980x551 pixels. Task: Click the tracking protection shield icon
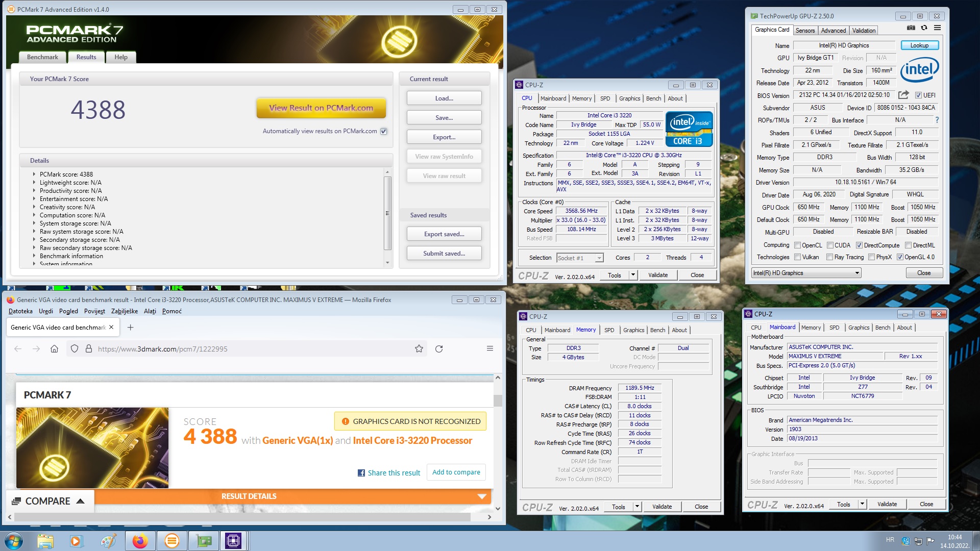pyautogui.click(x=75, y=349)
